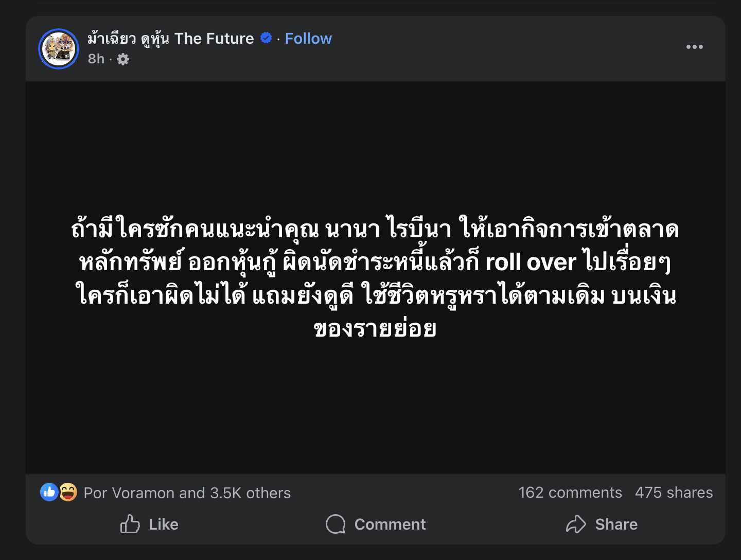Click the gear audience icon beside timestamp

pos(123,60)
